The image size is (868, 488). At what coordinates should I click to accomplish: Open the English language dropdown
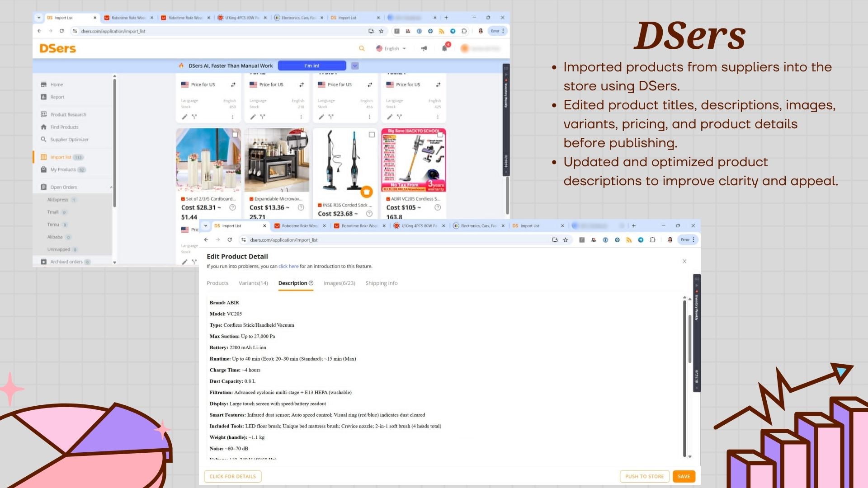[x=391, y=48]
